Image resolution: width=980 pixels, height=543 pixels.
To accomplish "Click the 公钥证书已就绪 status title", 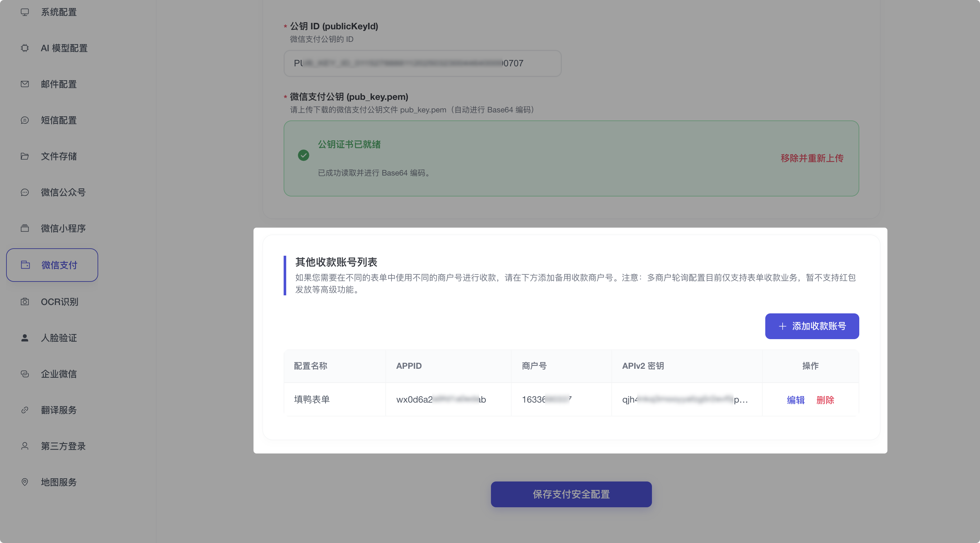I will [x=349, y=145].
